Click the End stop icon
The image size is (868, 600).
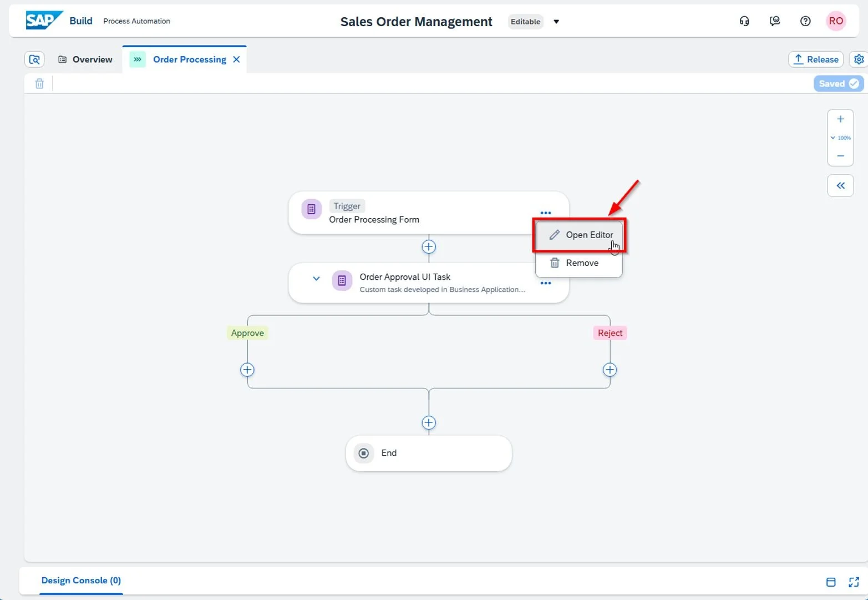coord(364,453)
